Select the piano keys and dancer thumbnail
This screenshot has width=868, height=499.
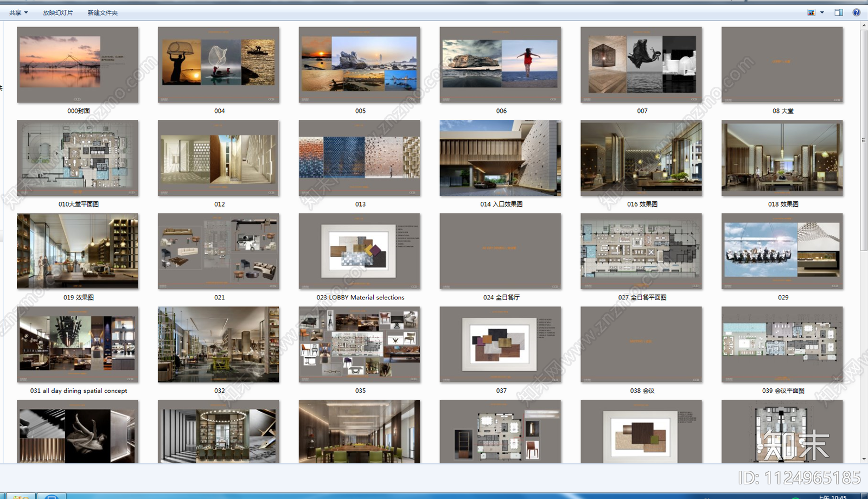(78, 432)
